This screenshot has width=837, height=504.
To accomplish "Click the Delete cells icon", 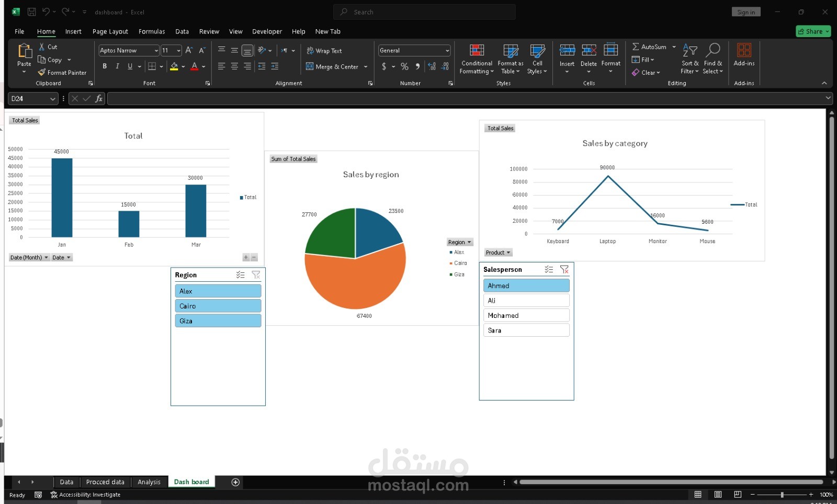I will (589, 50).
